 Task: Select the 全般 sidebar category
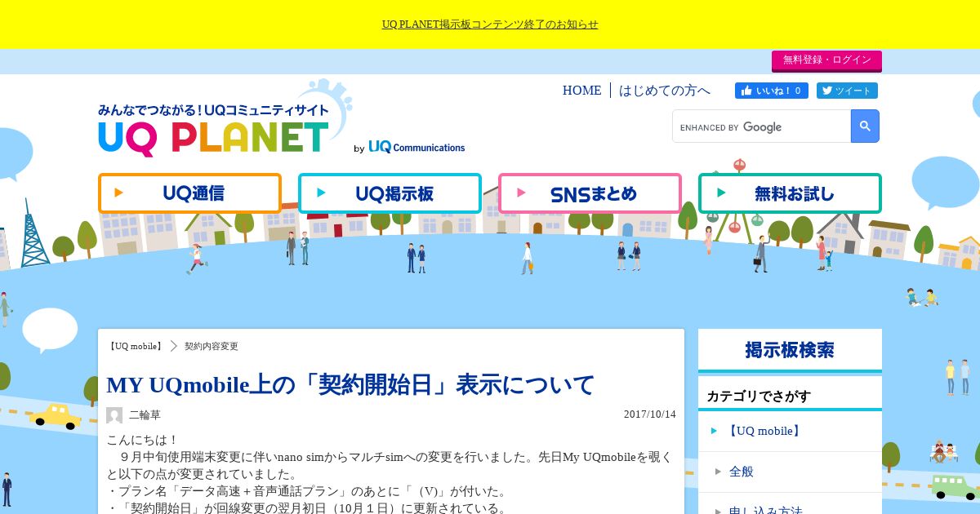coord(742,471)
